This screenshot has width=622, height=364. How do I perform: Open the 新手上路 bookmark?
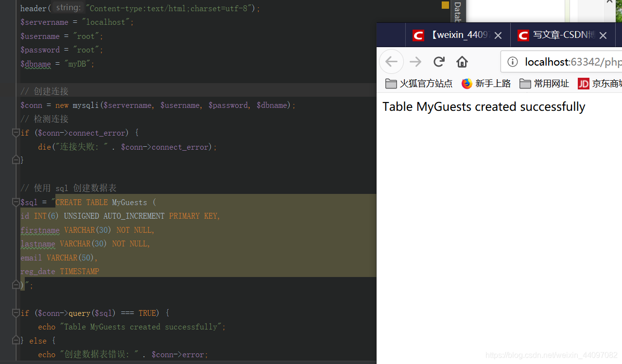(486, 84)
